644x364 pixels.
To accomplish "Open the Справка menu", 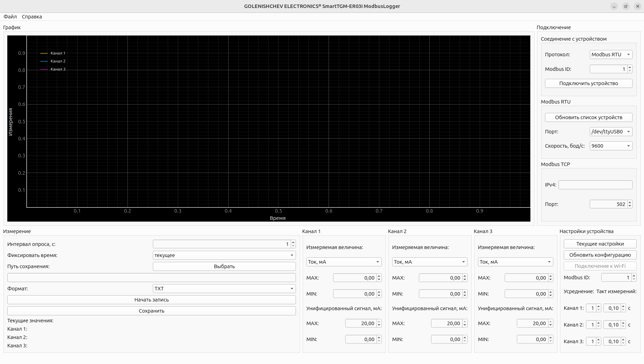I will (32, 17).
